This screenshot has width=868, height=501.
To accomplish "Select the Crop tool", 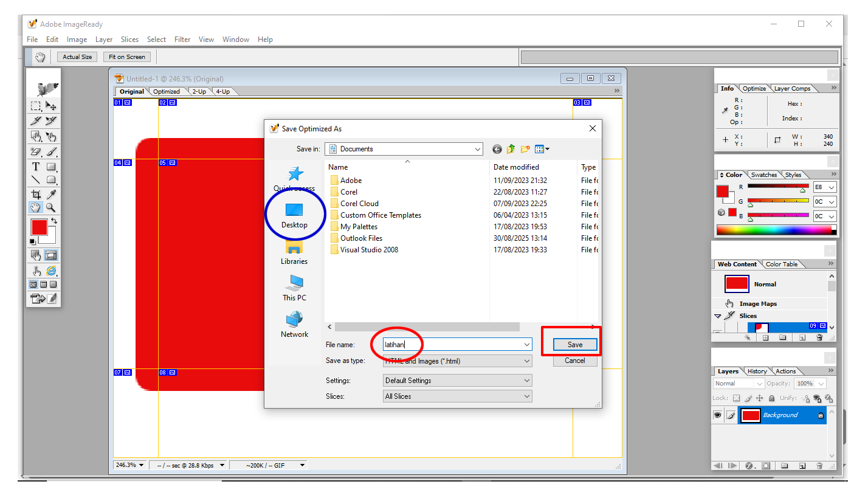I will coord(36,195).
